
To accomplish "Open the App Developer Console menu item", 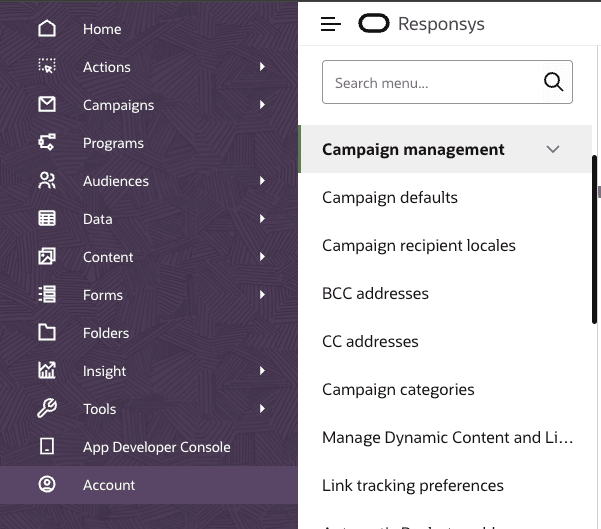I will tap(149, 447).
